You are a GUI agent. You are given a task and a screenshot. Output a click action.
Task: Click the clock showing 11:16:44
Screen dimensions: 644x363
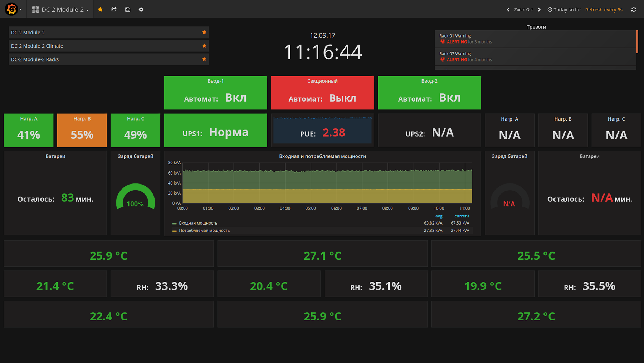pyautogui.click(x=323, y=52)
